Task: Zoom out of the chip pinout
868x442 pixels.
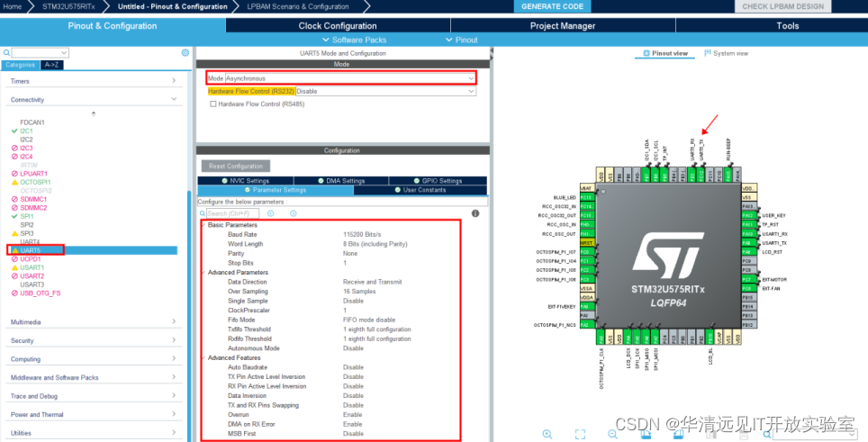Action: [613, 434]
